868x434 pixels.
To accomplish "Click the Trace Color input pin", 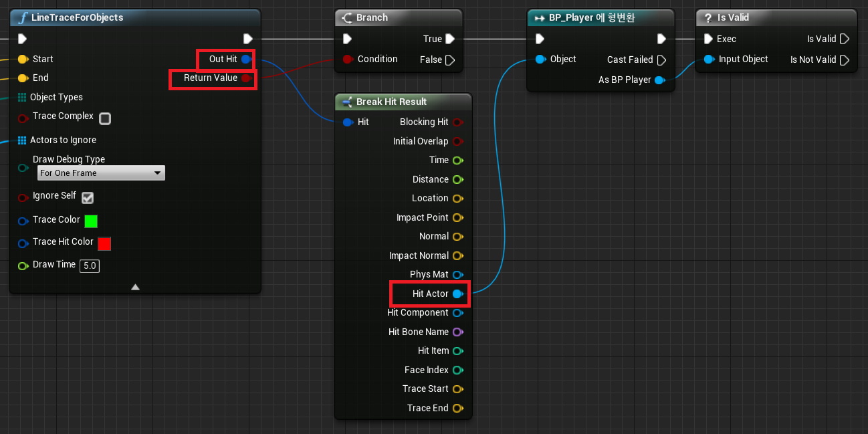I will 23,221.
